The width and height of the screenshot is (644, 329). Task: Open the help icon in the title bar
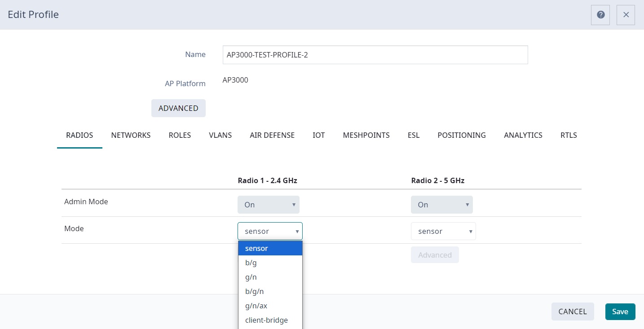tap(600, 14)
